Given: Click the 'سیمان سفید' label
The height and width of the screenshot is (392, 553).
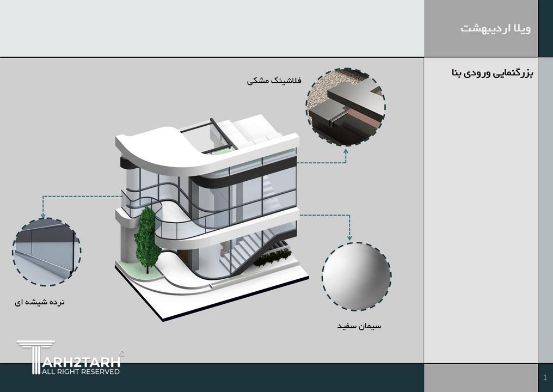Looking at the screenshot, I should coord(359,326).
